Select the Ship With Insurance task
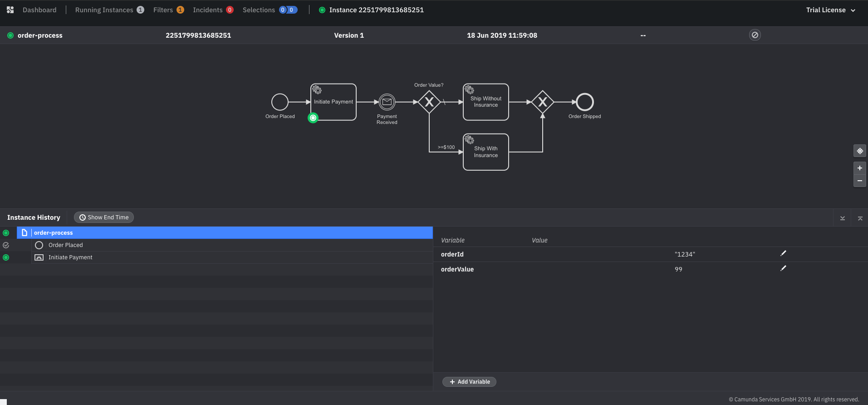The image size is (868, 405). coord(486,152)
